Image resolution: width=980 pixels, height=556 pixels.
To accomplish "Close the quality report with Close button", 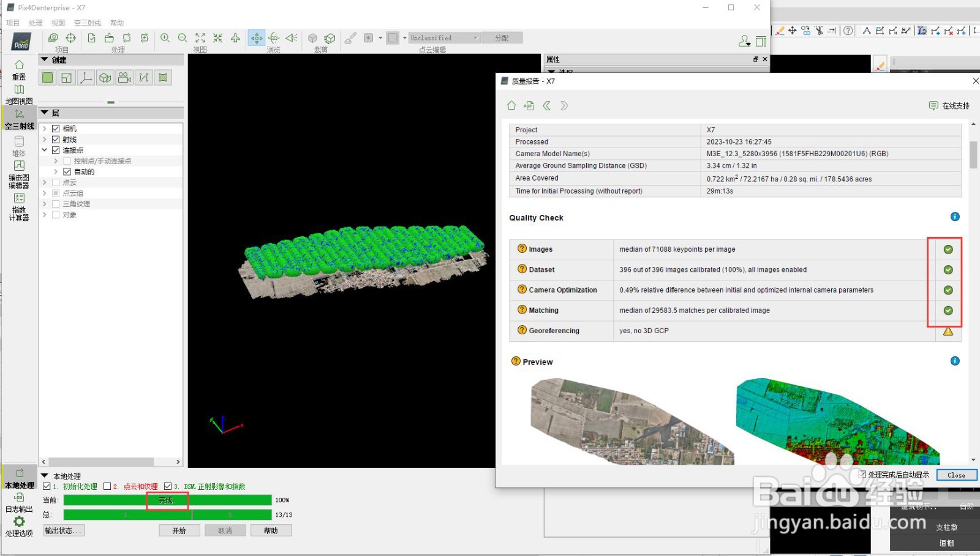I will tap(956, 475).
